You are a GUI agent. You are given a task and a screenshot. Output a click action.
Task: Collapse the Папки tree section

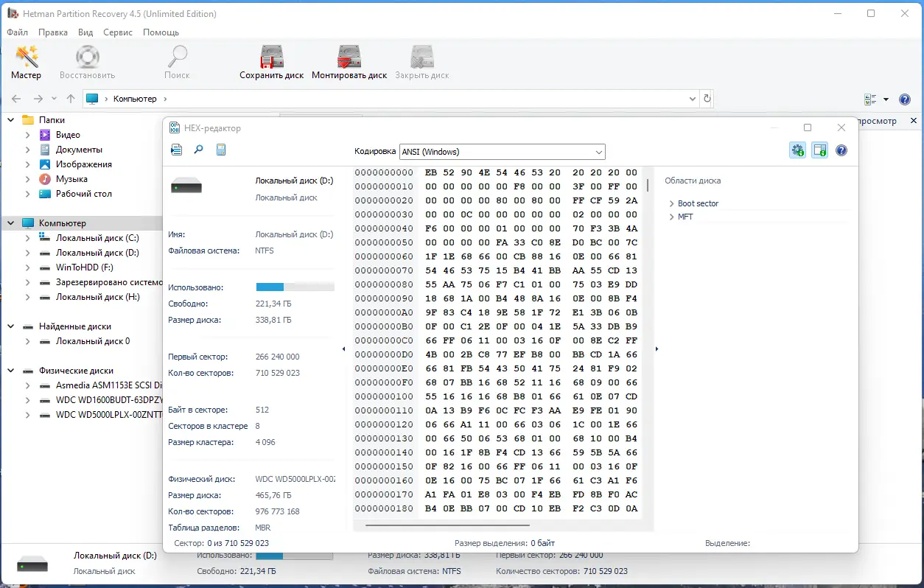[11, 120]
